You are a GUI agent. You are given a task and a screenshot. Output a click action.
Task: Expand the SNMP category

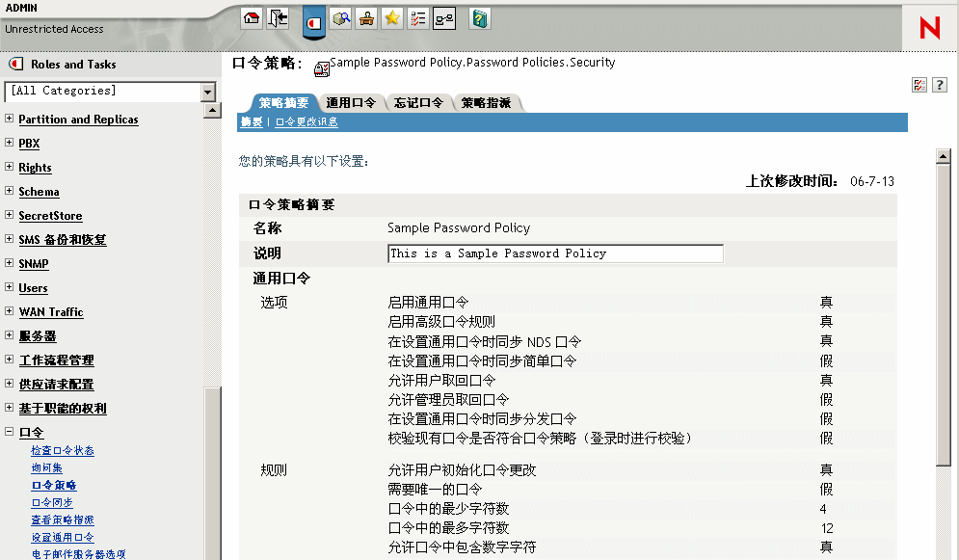(10, 263)
